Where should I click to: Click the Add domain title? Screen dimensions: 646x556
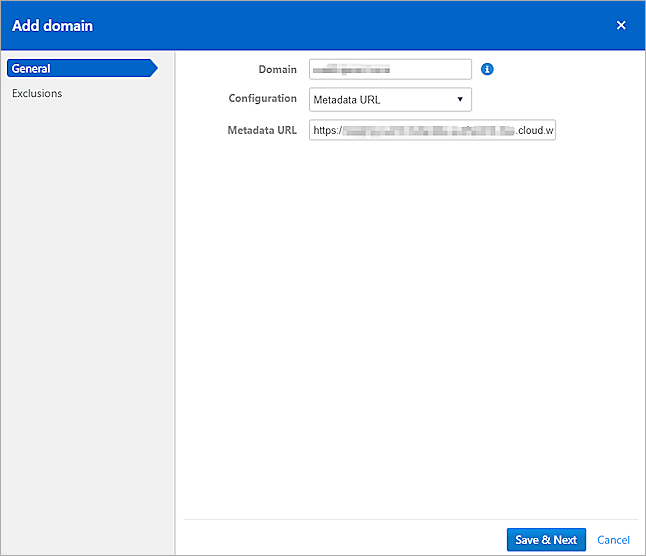point(52,26)
